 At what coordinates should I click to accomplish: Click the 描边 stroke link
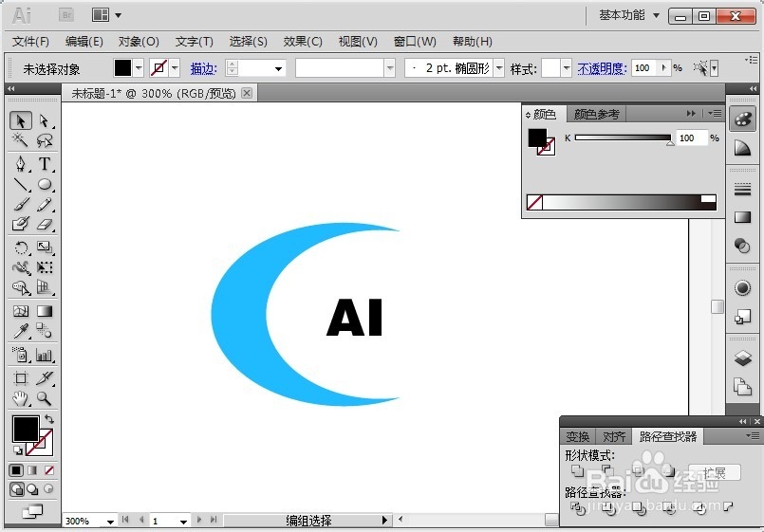click(203, 68)
